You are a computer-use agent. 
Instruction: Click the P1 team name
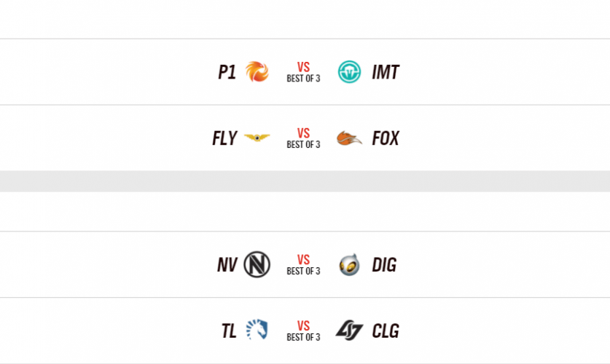tap(227, 72)
